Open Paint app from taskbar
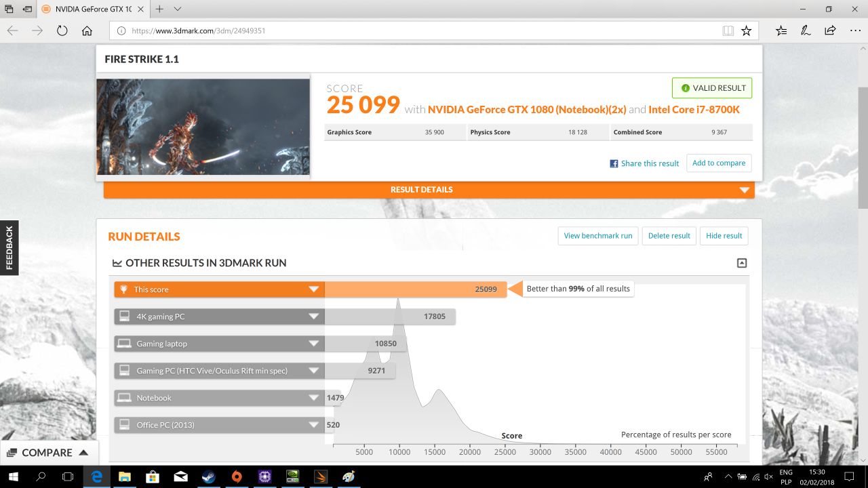The image size is (868, 488). (x=349, y=476)
